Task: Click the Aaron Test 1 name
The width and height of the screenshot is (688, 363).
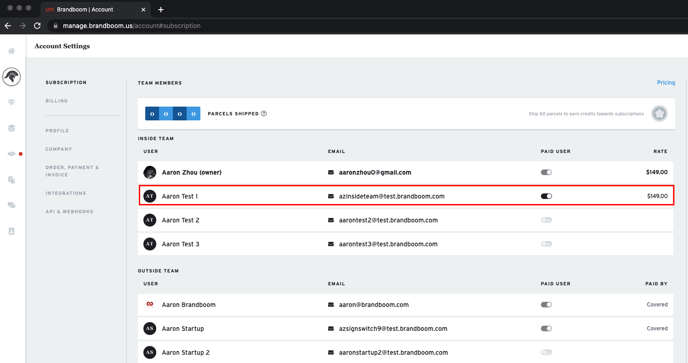Action: pyautogui.click(x=180, y=196)
